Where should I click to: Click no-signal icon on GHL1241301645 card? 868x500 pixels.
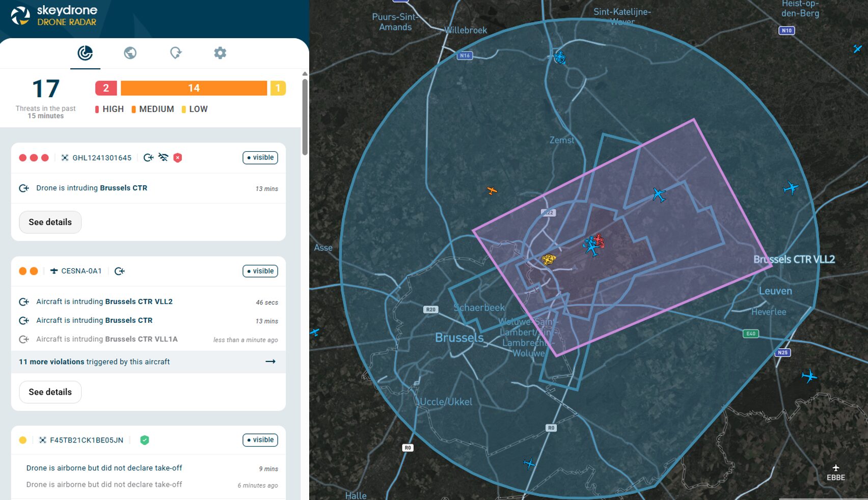coord(163,157)
